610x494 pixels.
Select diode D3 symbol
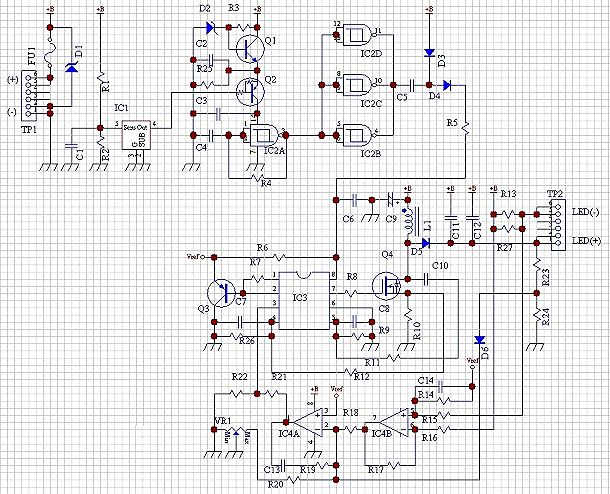[429, 53]
